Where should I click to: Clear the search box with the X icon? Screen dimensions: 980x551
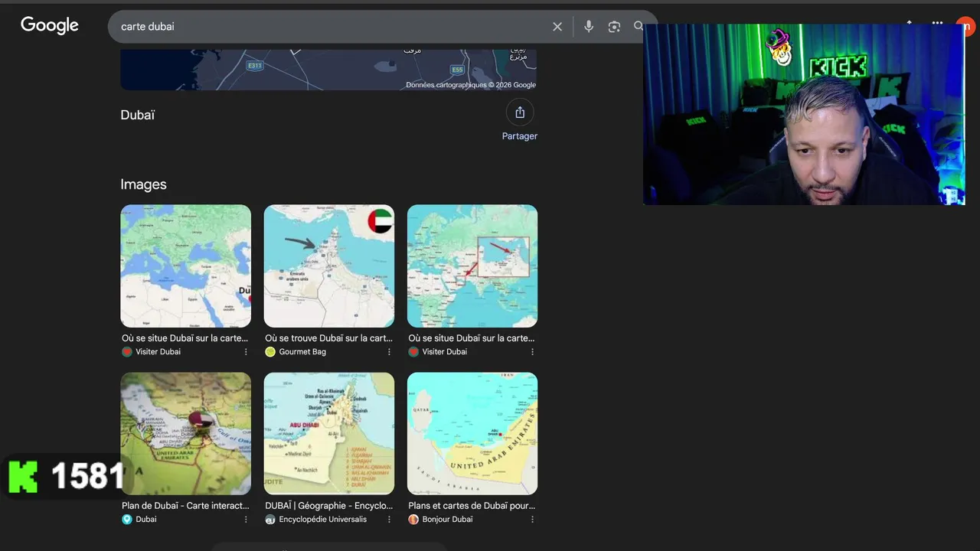tap(557, 27)
